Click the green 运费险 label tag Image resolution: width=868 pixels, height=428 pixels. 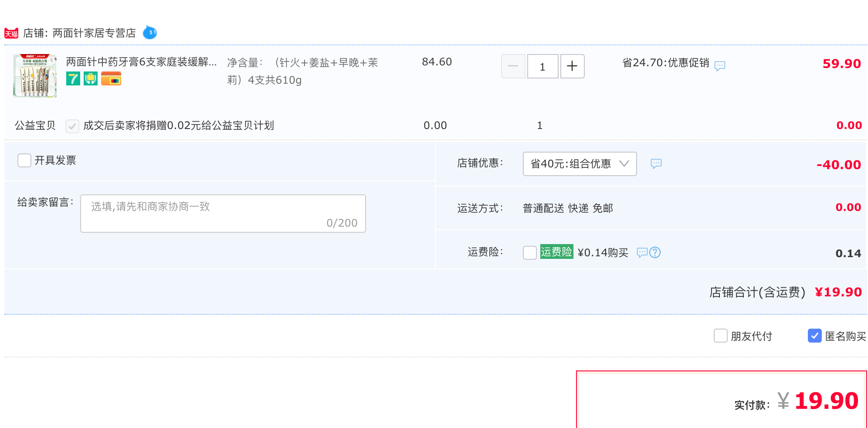pos(556,251)
